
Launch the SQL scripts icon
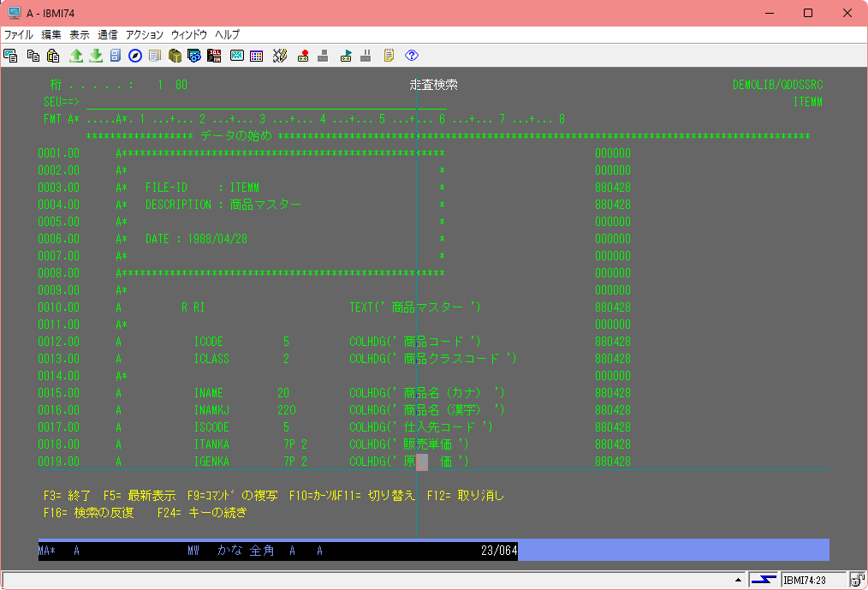coord(214,56)
